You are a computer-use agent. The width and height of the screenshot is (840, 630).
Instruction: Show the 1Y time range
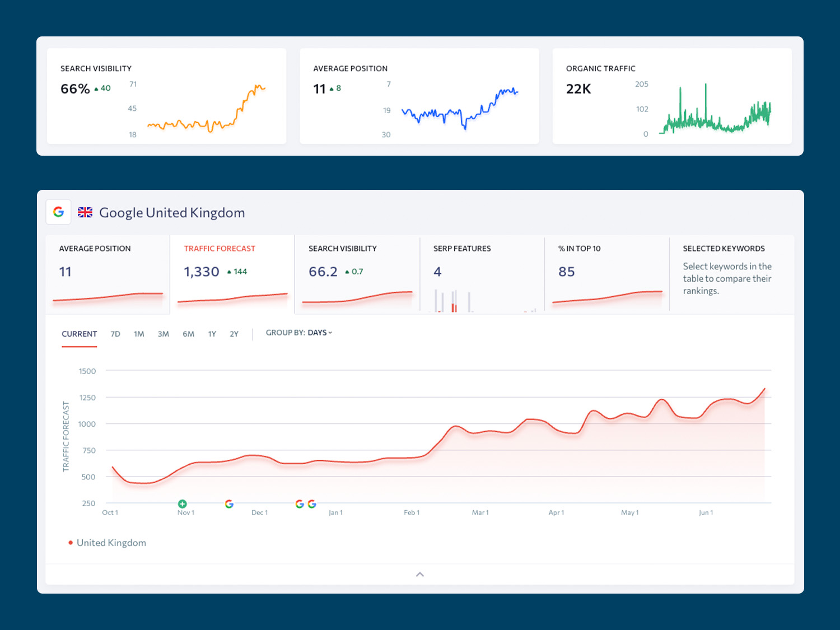[212, 334]
